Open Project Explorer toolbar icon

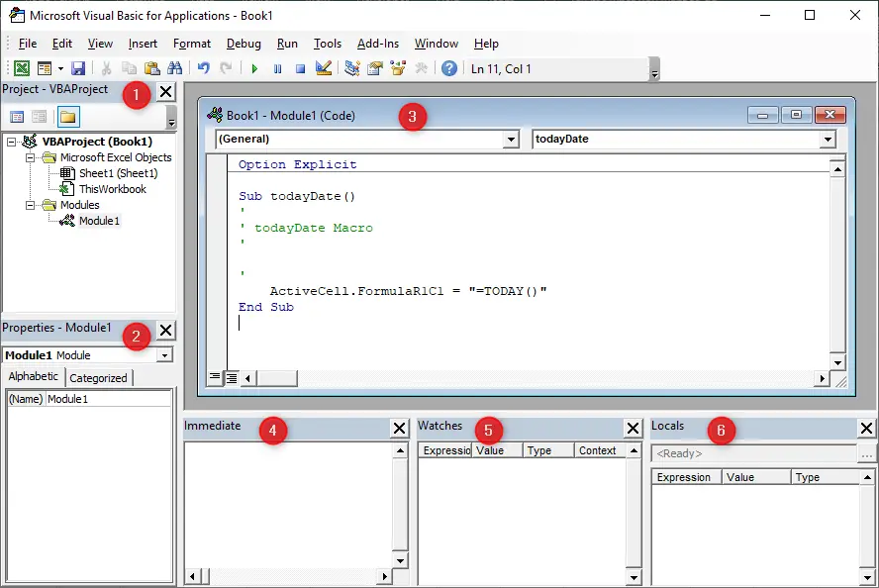352,68
